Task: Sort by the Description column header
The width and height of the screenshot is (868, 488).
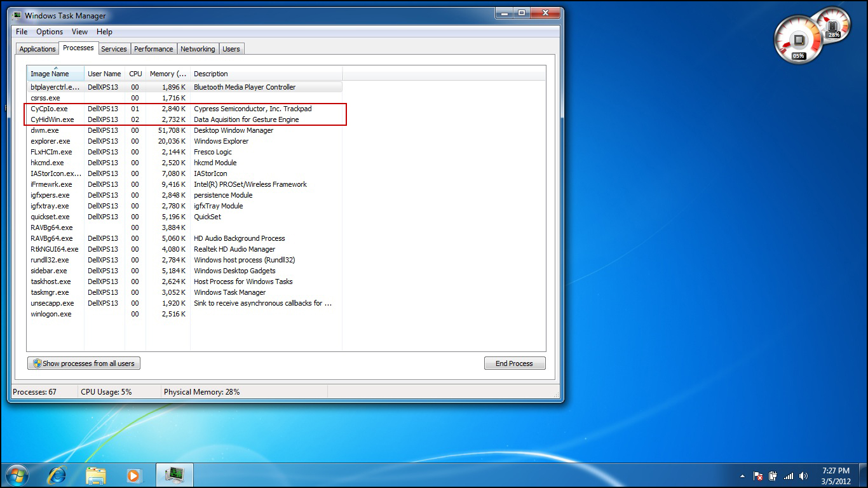Action: pos(266,74)
